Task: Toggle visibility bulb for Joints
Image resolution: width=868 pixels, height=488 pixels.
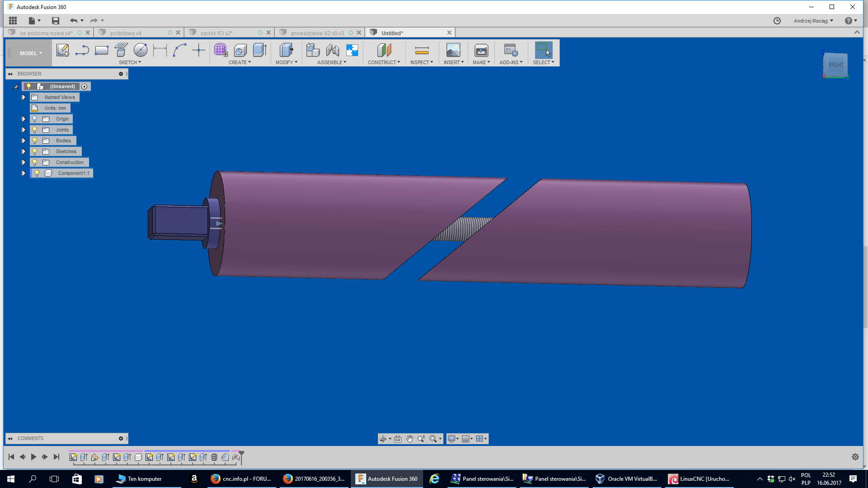Action: coord(34,130)
